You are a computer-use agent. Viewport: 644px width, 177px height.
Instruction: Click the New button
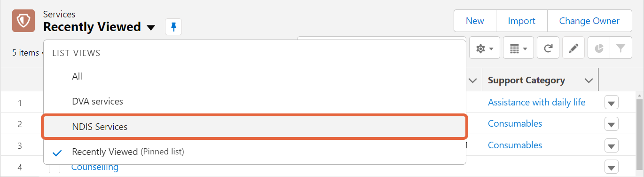[x=475, y=21]
